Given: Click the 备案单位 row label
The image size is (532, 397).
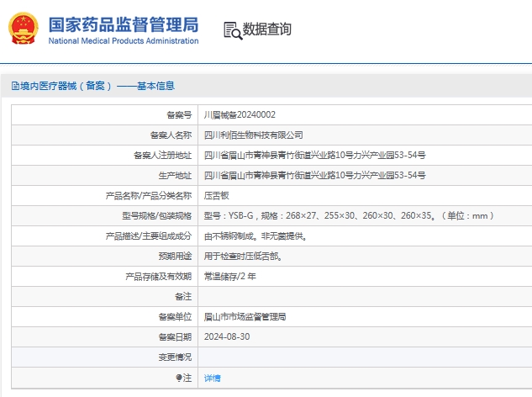Looking at the screenshot, I should 175,317.
